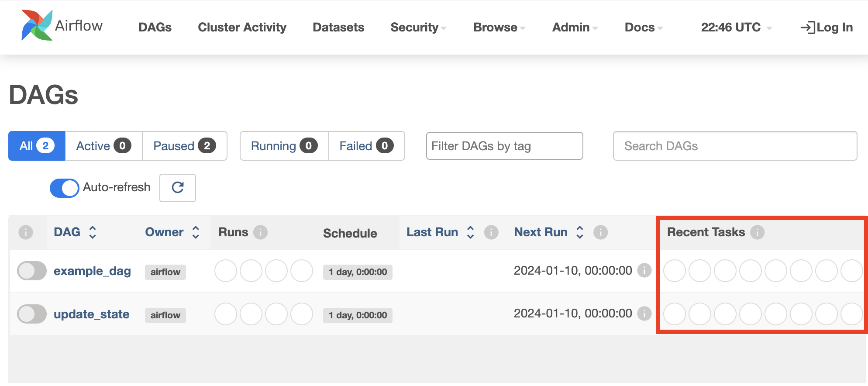Click seventh recent task circle for update_state
The height and width of the screenshot is (386, 868).
[x=827, y=314]
